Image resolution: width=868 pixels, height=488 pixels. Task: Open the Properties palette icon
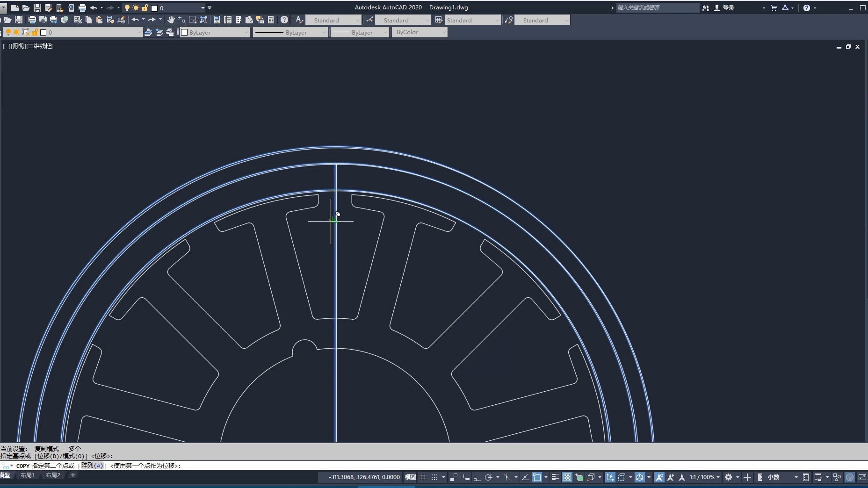[x=217, y=20]
